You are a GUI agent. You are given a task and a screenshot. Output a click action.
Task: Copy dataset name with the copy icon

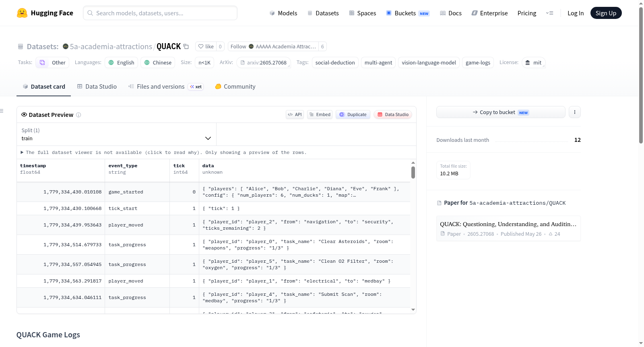click(x=186, y=46)
